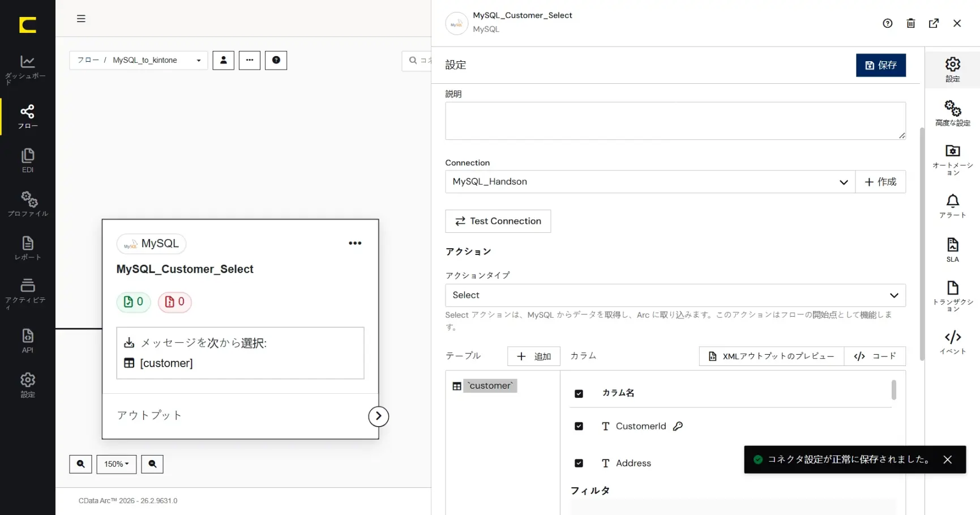Open the Report (レポート) sidebar item
Image resolution: width=980 pixels, height=515 pixels.
27,248
